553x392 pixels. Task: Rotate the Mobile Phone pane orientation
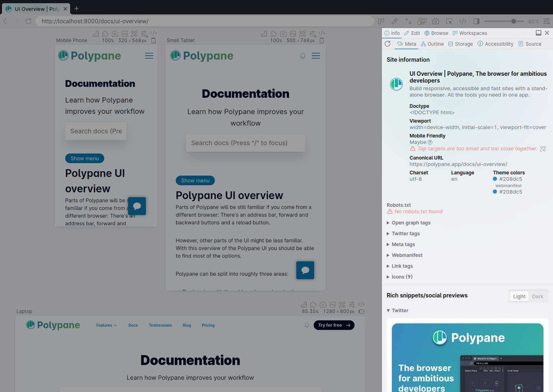(x=153, y=40)
